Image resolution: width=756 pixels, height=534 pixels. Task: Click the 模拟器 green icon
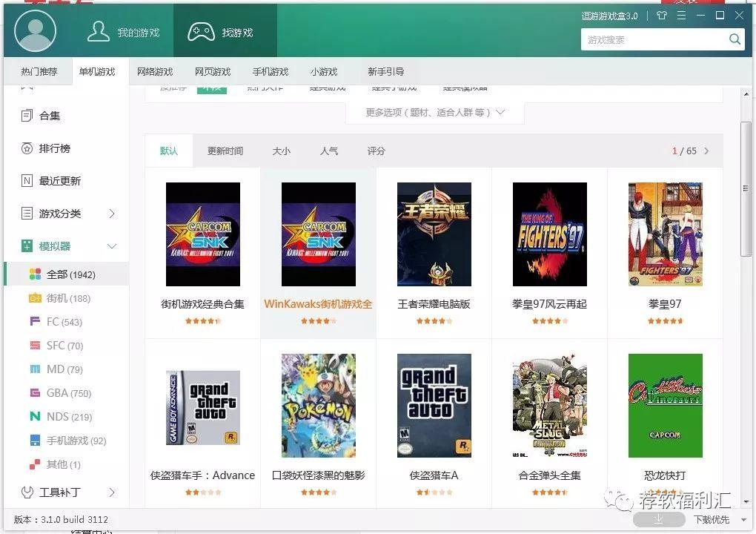(x=27, y=246)
